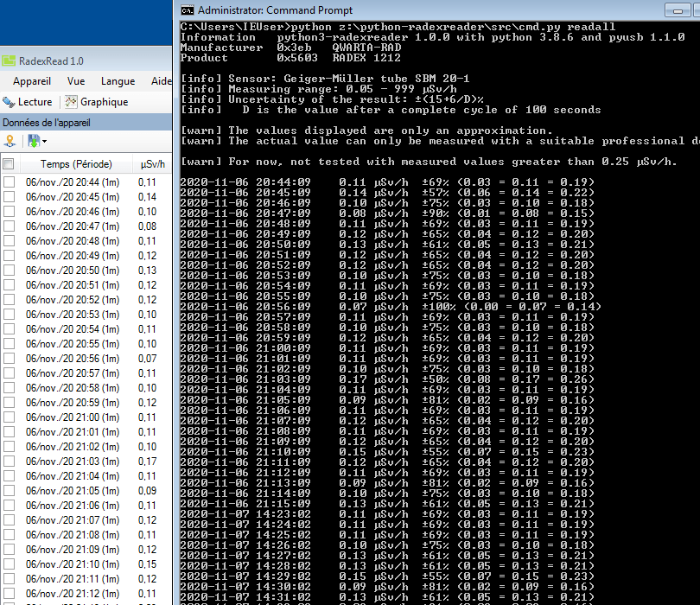Select row 06/nov./20 21:08 (1m)

[86, 534]
